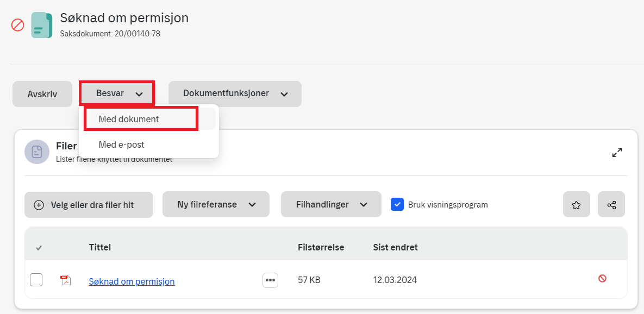Image resolution: width=644 pixels, height=314 pixels.
Task: Click the select-all checkmark in the table header
Action: (39, 248)
